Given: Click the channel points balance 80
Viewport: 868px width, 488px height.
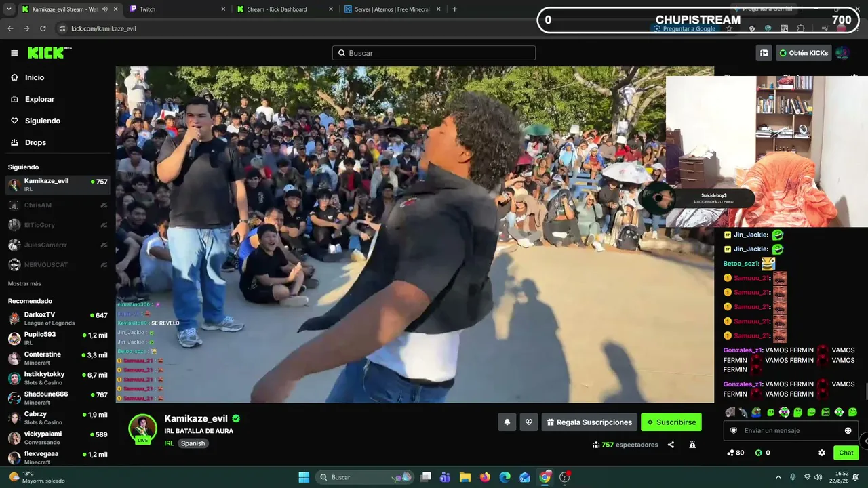Looking at the screenshot, I should [x=735, y=453].
